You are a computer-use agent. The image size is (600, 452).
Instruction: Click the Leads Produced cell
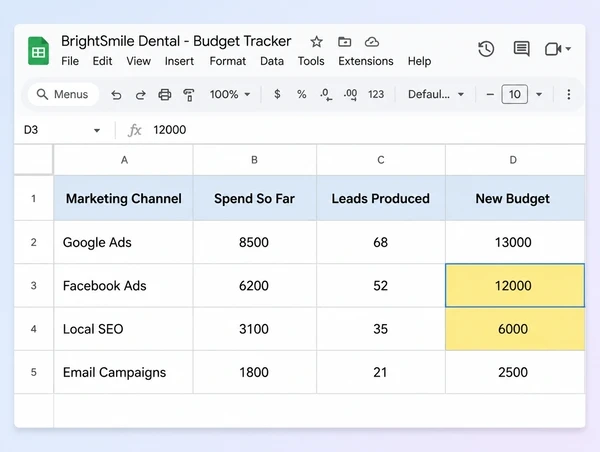[x=381, y=198]
